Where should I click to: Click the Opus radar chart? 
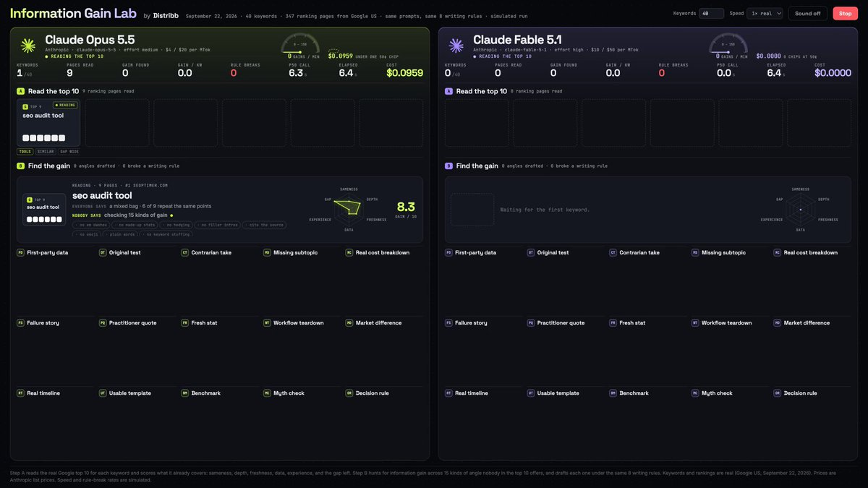[x=349, y=208]
